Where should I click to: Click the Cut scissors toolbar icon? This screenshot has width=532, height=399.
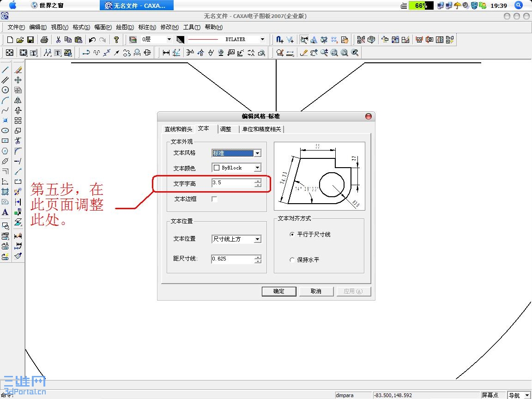pyautogui.click(x=58, y=40)
